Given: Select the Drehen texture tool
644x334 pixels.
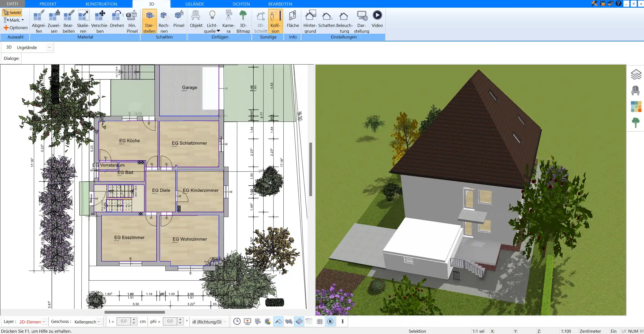Looking at the screenshot, I should (x=117, y=19).
